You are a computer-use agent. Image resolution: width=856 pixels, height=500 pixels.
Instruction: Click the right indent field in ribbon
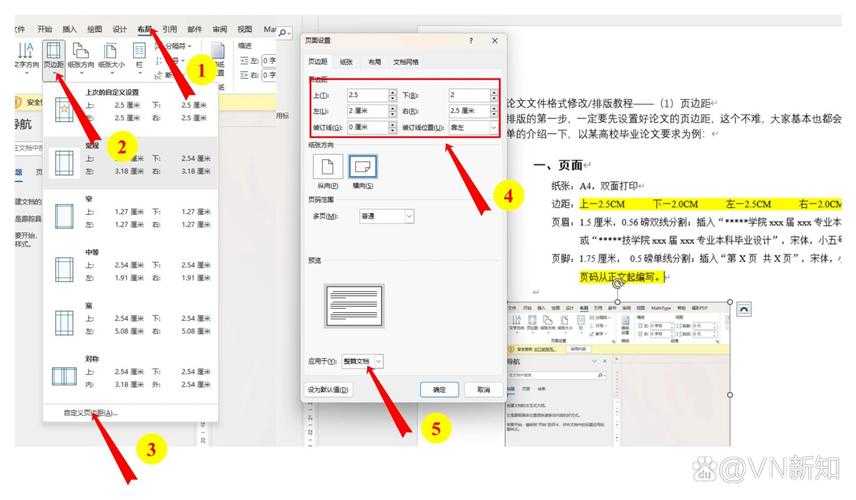(270, 75)
